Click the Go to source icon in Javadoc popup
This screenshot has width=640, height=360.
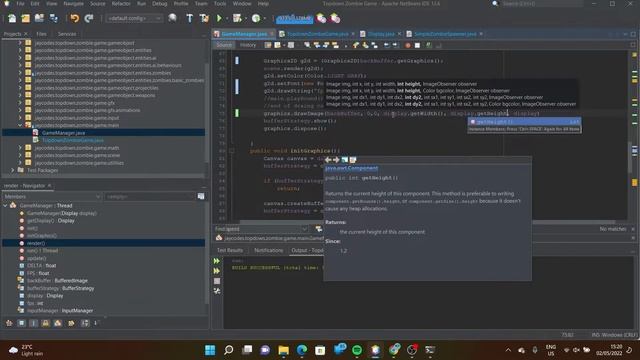[x=353, y=160]
